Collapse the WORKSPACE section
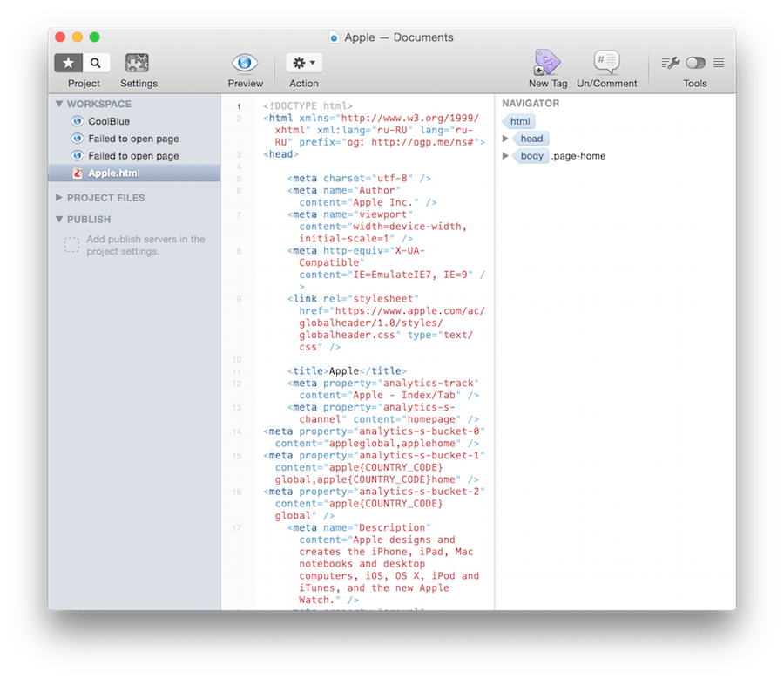 click(59, 104)
